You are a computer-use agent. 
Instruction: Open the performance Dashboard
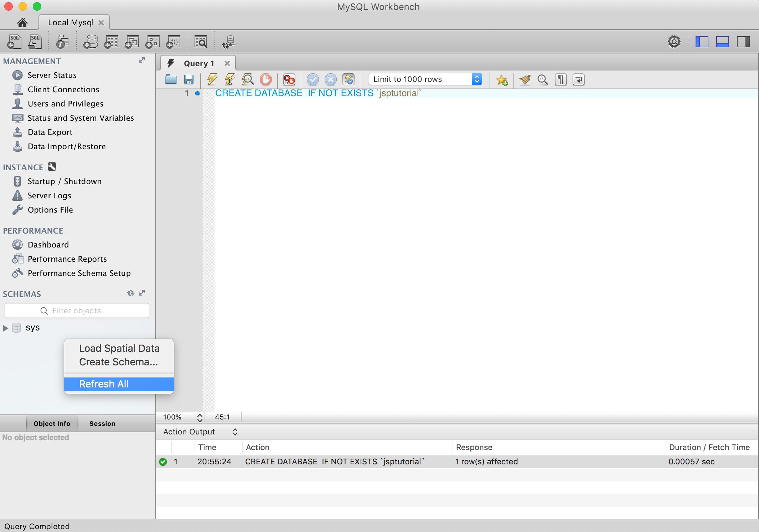point(48,245)
